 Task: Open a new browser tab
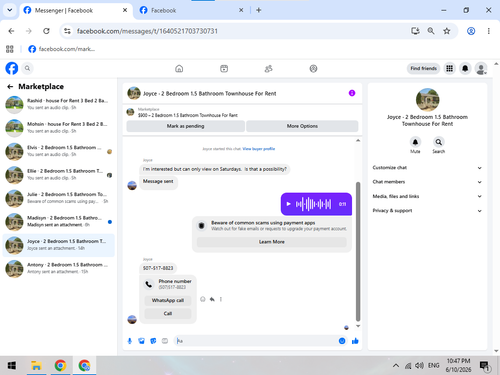[259, 10]
